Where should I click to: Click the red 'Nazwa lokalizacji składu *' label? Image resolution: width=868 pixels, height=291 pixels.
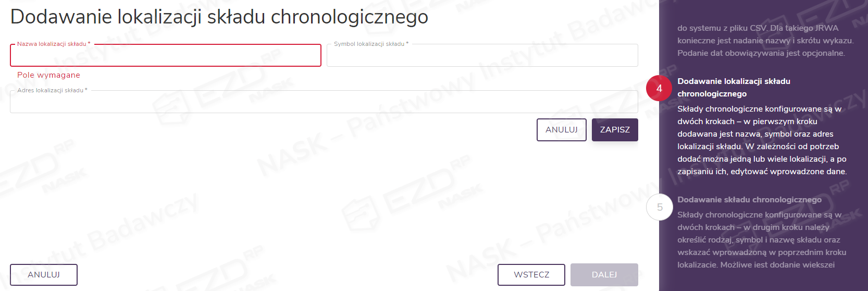coord(53,44)
